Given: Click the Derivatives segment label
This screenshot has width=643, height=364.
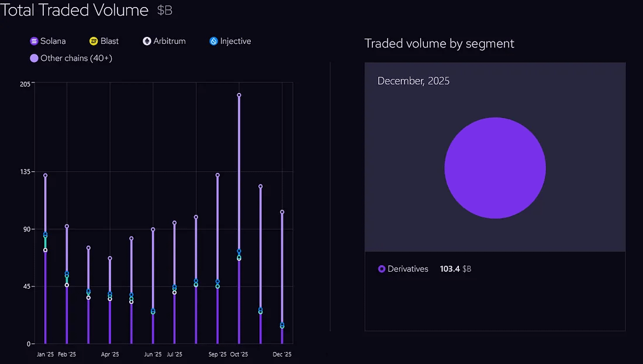Looking at the screenshot, I should 408,269.
